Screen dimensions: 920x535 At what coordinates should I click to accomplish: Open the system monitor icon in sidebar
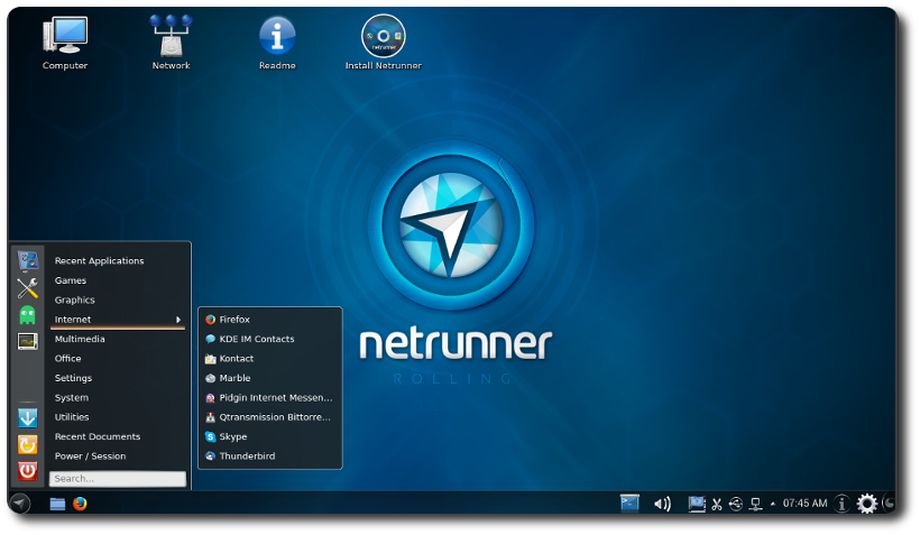click(28, 341)
